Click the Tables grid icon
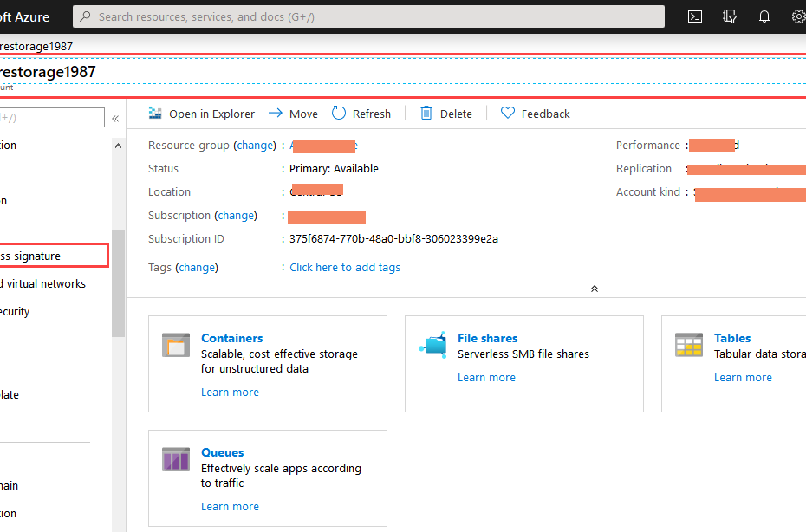 click(x=689, y=345)
